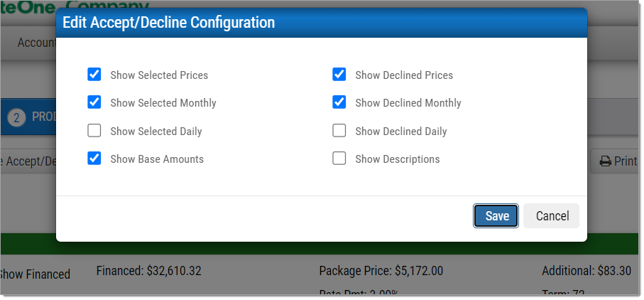This screenshot has width=644, height=300.
Task: Uncheck the Show Selected Prices checkbox
Action: tap(94, 75)
